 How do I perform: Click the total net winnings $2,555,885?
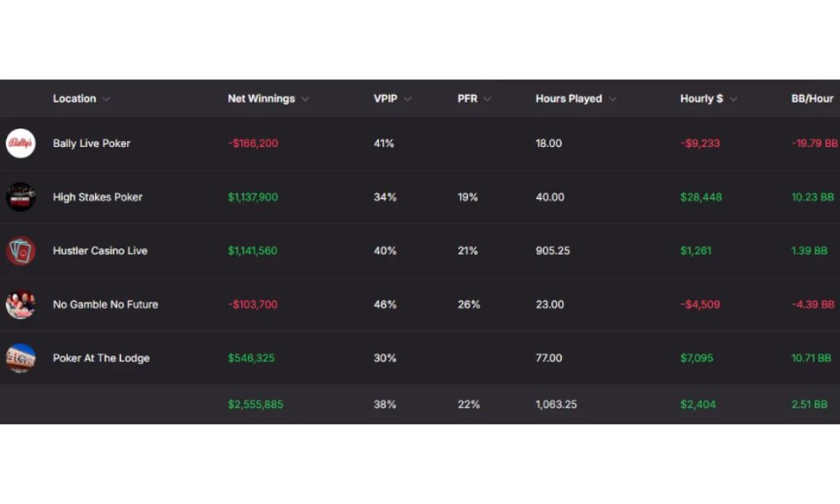point(255,404)
